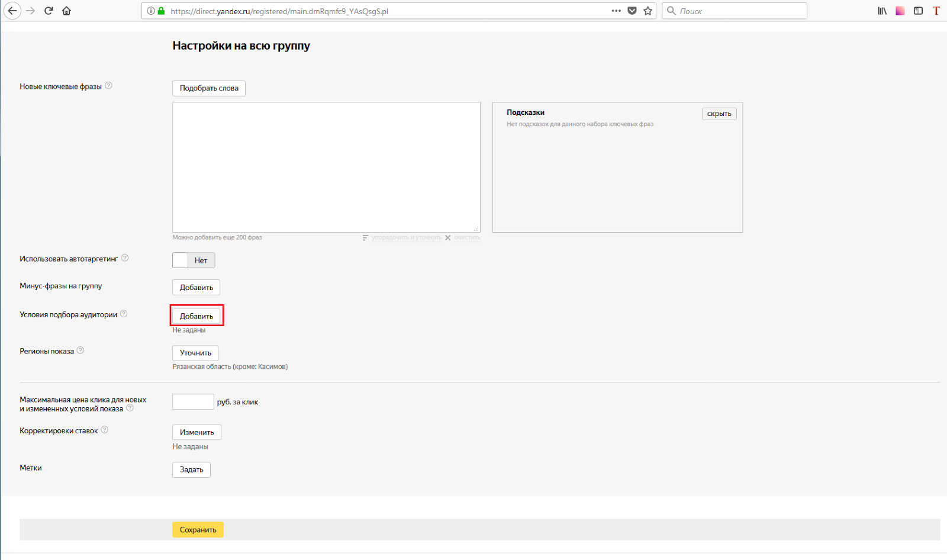Click the Новые ключевые фразы label
Image resolution: width=947 pixels, height=560 pixels.
(x=61, y=86)
